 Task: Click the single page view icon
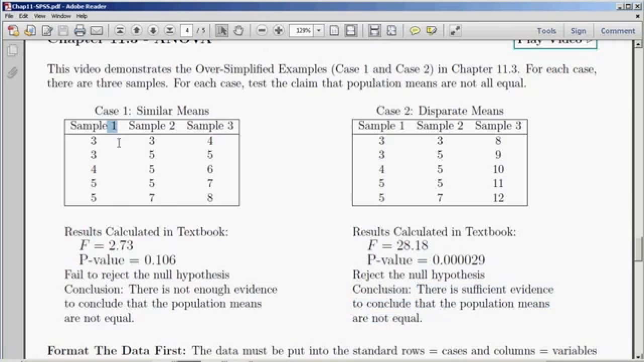(335, 31)
